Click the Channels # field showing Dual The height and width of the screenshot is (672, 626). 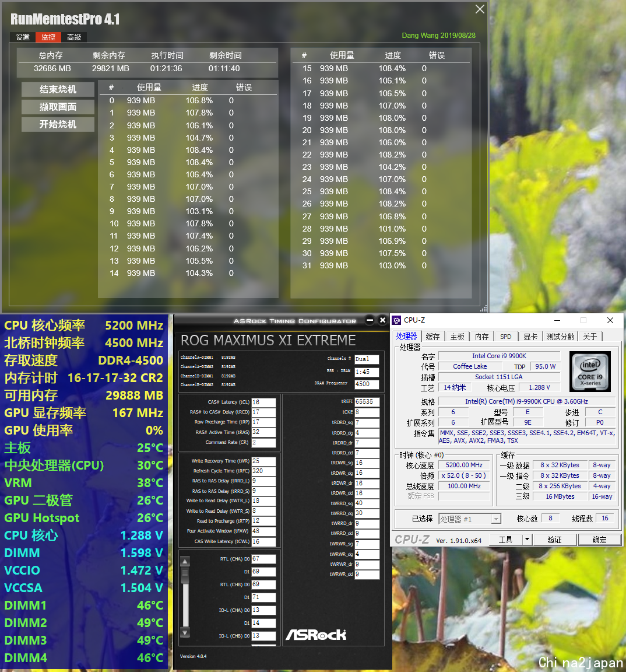[367, 359]
